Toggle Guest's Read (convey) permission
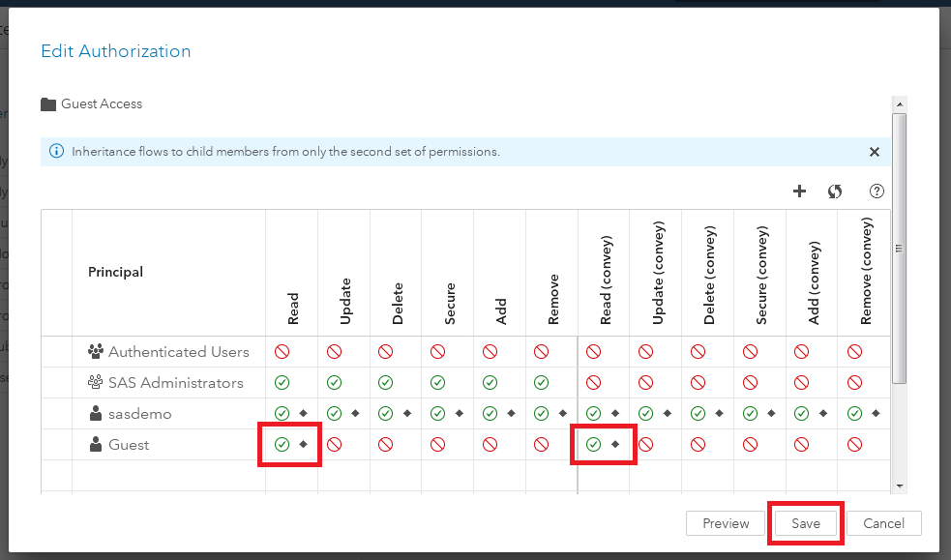The height and width of the screenshot is (560, 951). pos(594,445)
